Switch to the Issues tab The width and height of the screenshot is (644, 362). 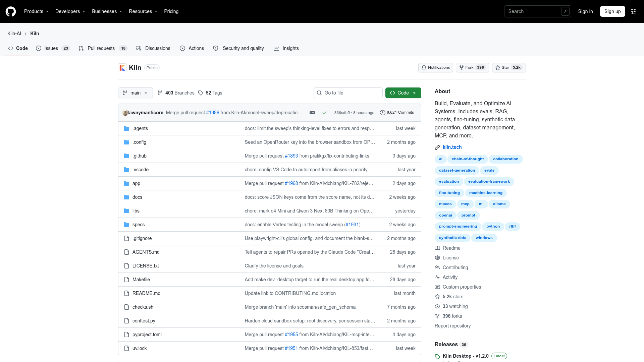pyautogui.click(x=53, y=48)
